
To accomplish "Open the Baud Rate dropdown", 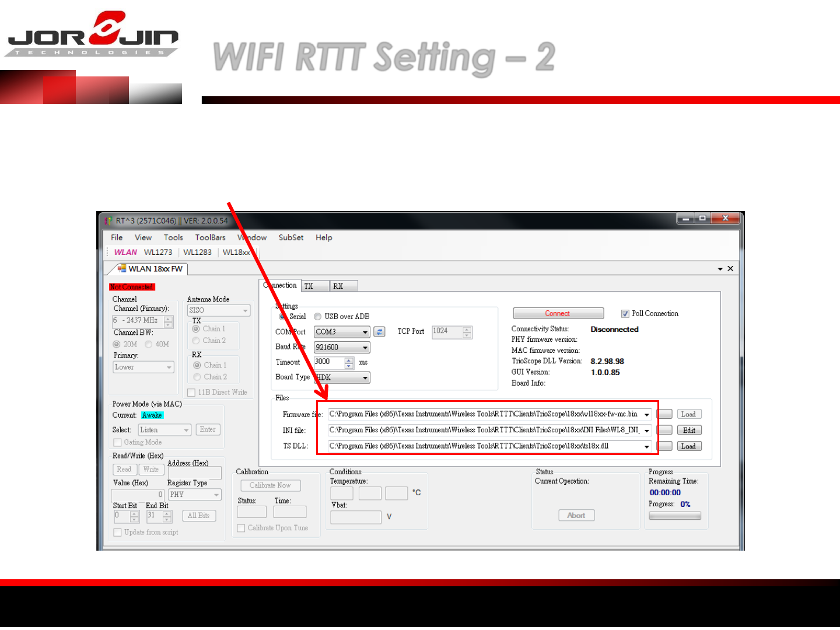I will pos(365,348).
